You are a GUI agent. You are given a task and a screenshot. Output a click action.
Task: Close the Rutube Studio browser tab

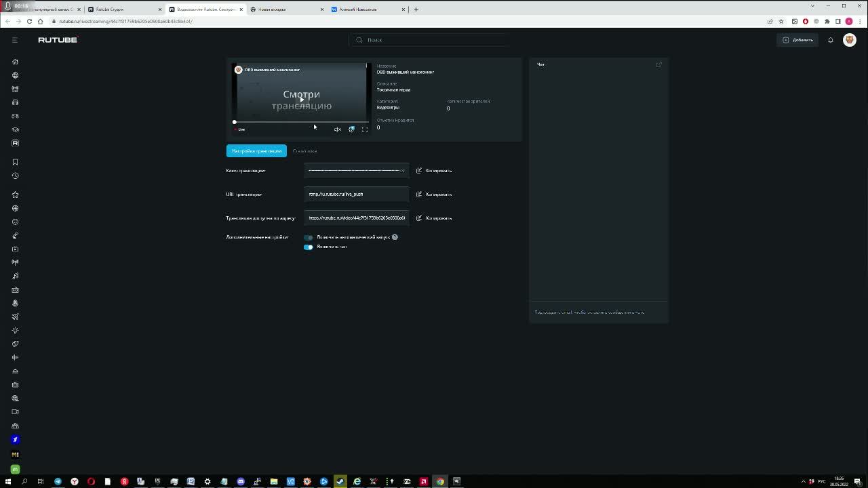(x=160, y=9)
